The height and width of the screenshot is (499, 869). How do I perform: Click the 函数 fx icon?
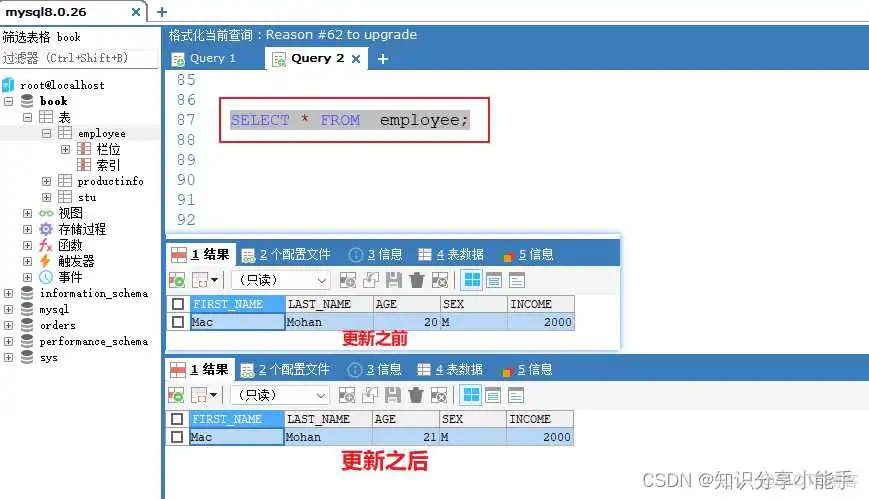coord(46,245)
